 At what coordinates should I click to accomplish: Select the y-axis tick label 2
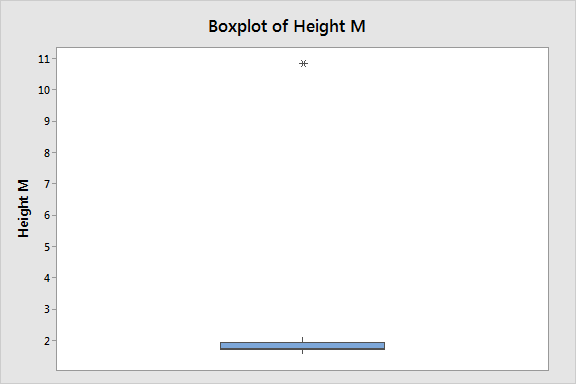click(x=47, y=341)
